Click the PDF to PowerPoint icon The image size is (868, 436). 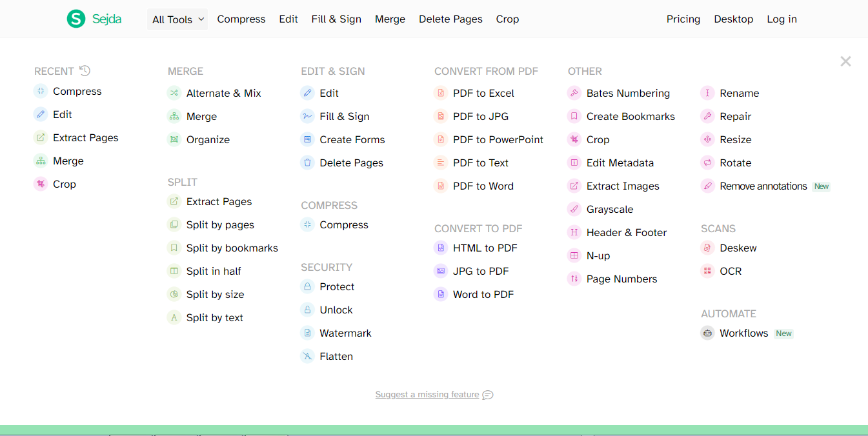pos(441,139)
